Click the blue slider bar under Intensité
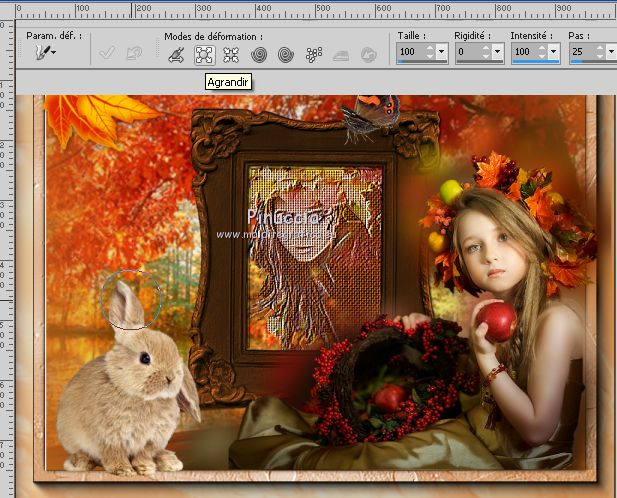 click(x=536, y=62)
